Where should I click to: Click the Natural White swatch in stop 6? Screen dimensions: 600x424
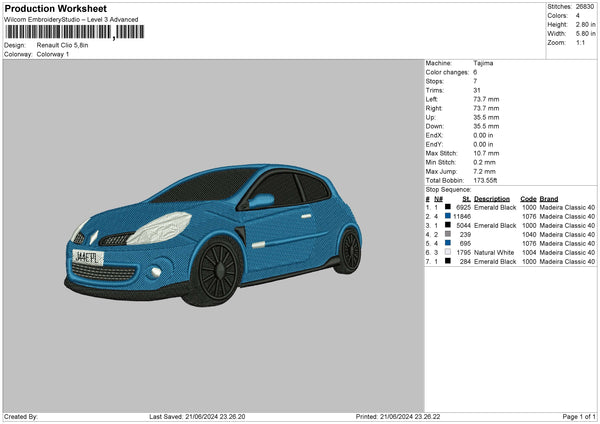click(x=448, y=252)
